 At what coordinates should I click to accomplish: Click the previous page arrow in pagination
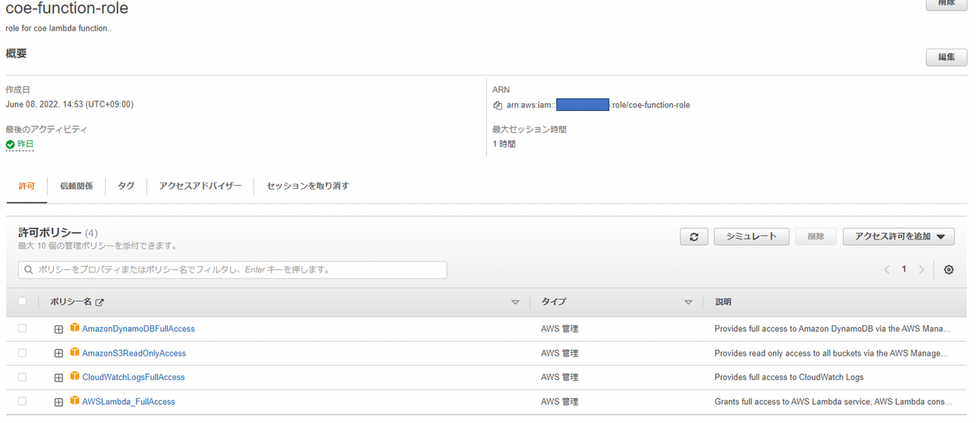click(886, 270)
